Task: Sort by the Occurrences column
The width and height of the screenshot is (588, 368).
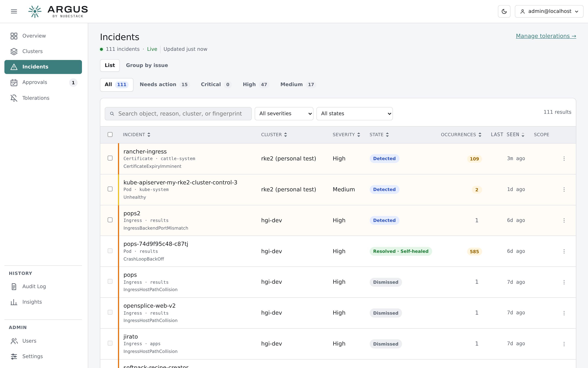Action: (x=461, y=135)
